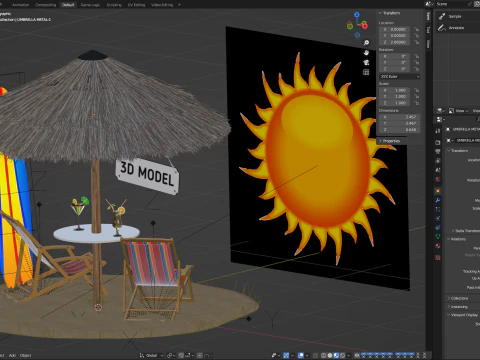Switch to the Compositing workspace tab
Screen dimensions: 480x360
click(x=46, y=5)
